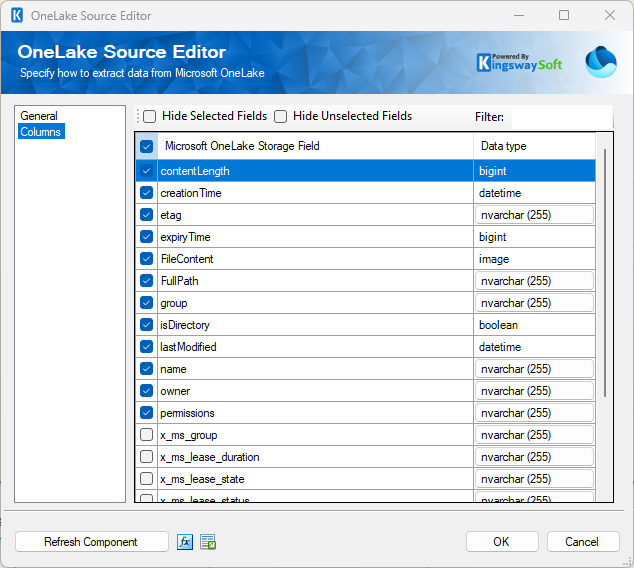The width and height of the screenshot is (634, 568).
Task: Uncheck the name field checkbox
Action: (x=146, y=369)
